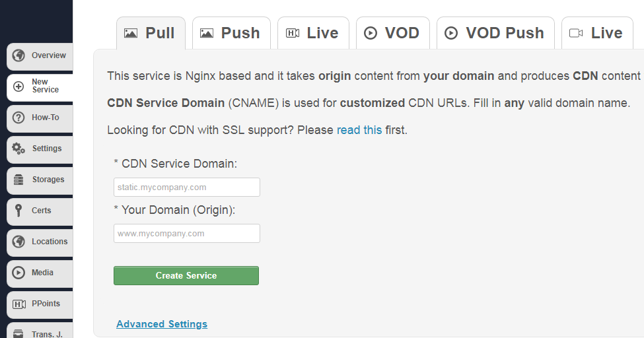Switch to the Pull service tab

[x=150, y=33]
